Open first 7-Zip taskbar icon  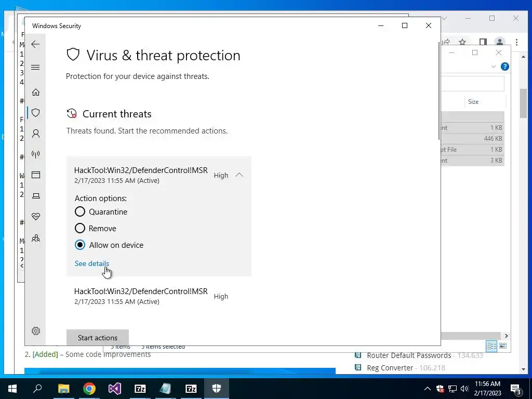[x=140, y=389]
